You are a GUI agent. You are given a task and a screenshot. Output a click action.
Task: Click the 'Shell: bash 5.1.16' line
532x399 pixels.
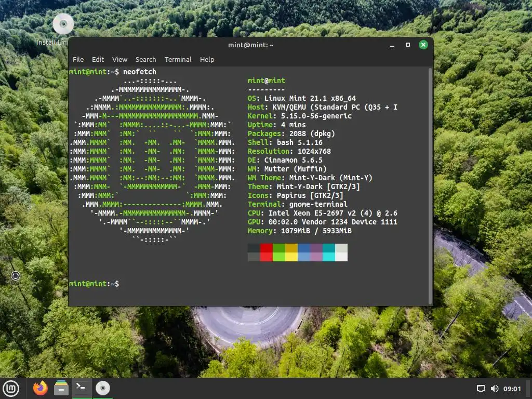pos(285,142)
